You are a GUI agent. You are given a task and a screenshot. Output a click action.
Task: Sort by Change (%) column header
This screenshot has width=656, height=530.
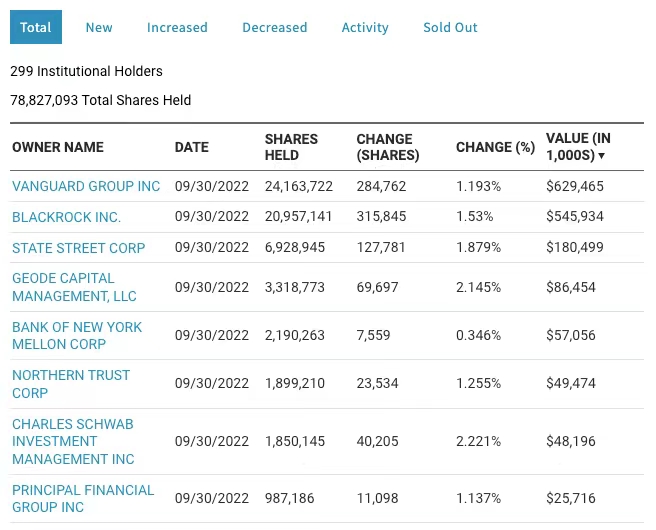coord(495,147)
